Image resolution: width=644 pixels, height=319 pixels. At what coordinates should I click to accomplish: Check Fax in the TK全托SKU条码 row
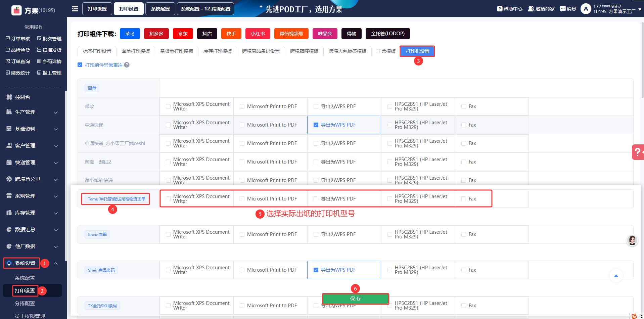coord(464,306)
